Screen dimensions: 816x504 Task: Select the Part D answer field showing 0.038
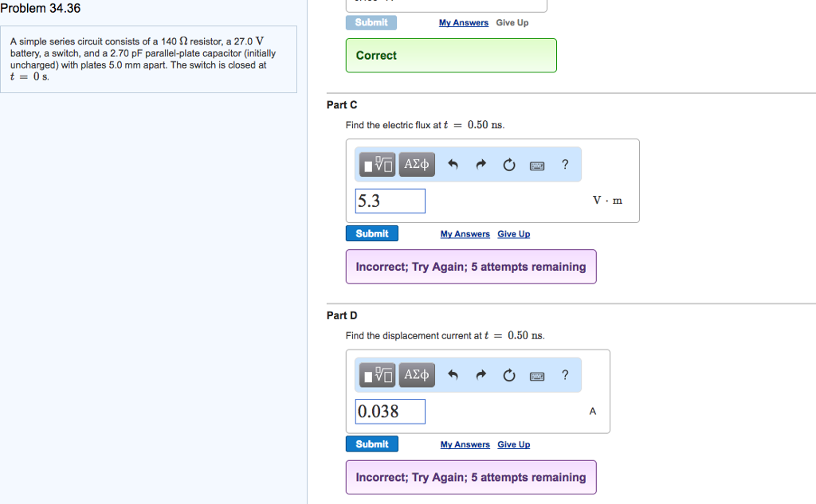390,411
